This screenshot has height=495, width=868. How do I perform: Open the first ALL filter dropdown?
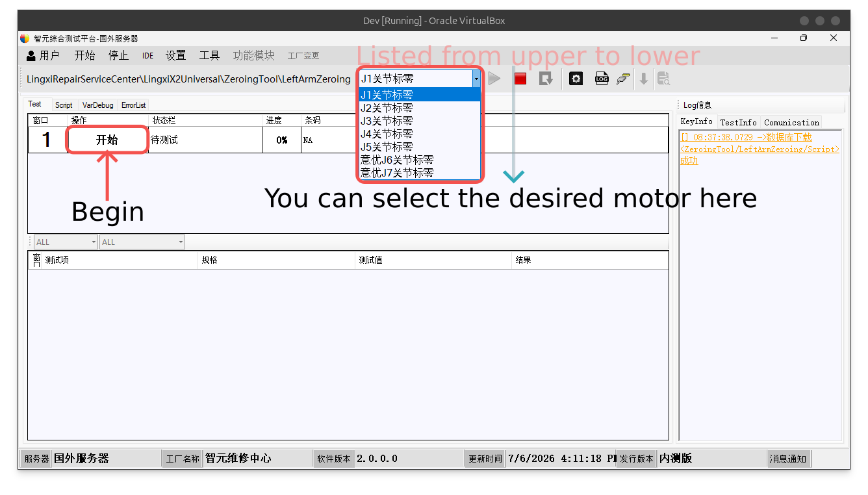[66, 242]
